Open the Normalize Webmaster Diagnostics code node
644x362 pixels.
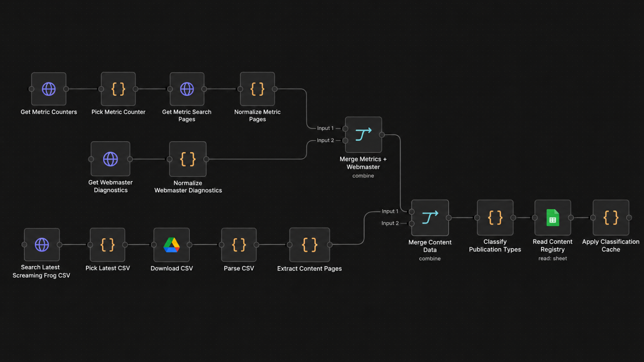tap(188, 159)
